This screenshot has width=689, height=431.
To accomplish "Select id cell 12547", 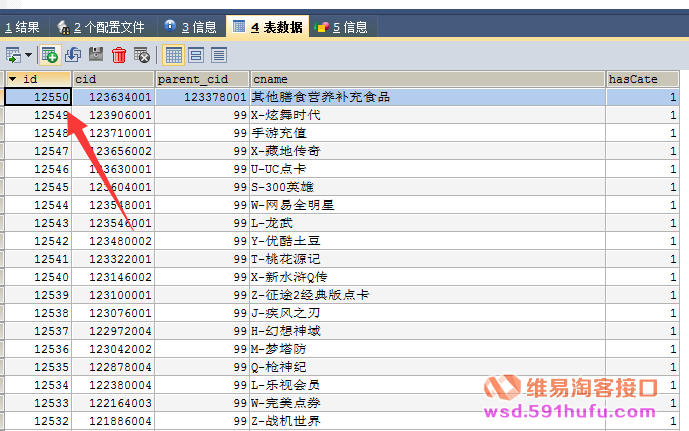I will coord(38,151).
